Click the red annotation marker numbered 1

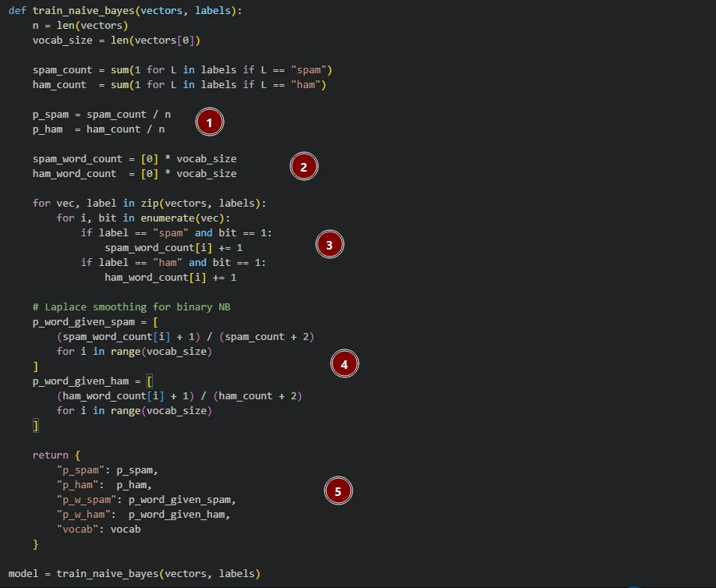point(209,122)
